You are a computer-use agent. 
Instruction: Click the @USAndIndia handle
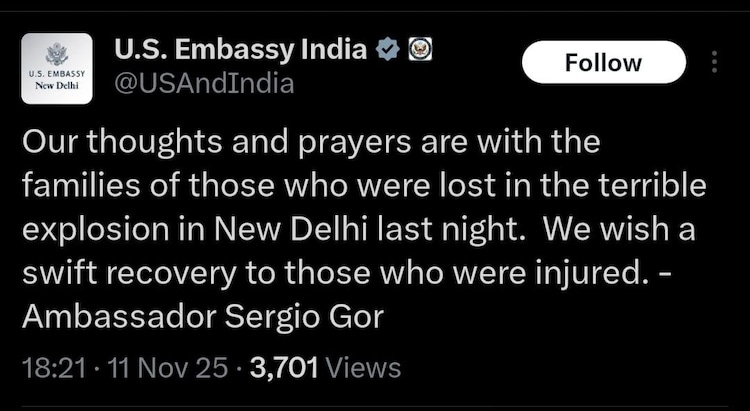coord(204,83)
